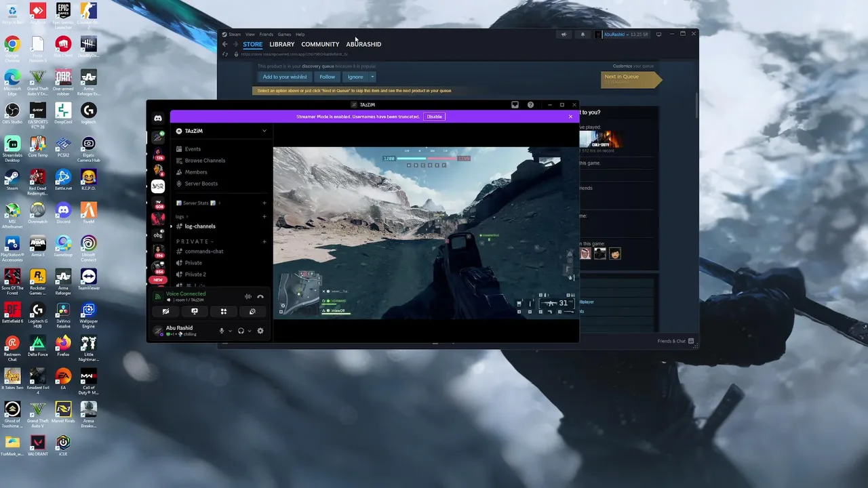This screenshot has width=868, height=488.
Task: Open Friends & Chat in Steam
Action: click(675, 341)
